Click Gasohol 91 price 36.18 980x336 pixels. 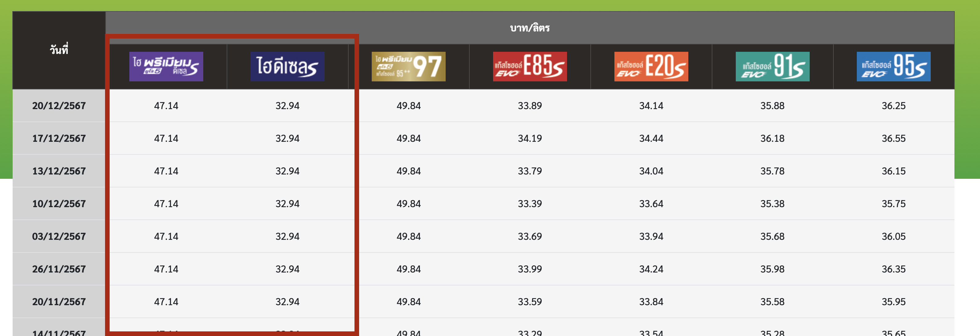[x=772, y=138]
